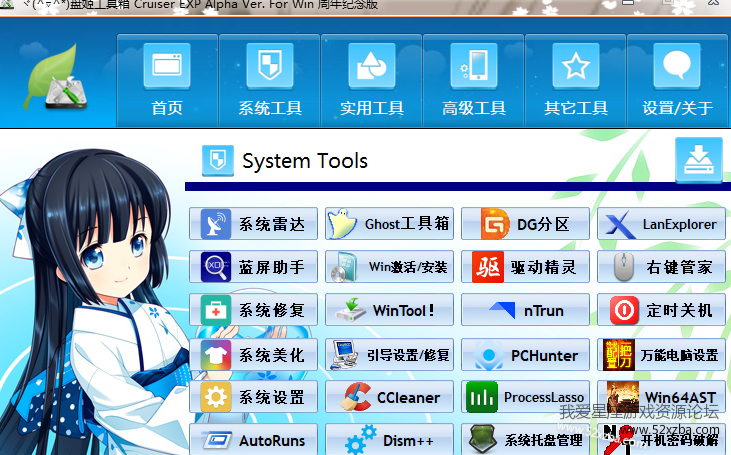This screenshot has height=455, width=731.
Task: Launch CCleaner
Action: 391,397
